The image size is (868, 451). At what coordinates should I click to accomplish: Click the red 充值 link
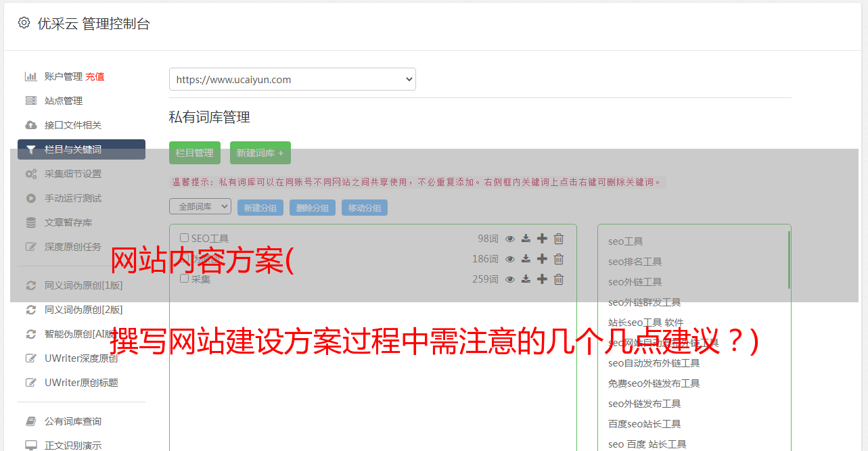[x=95, y=76]
